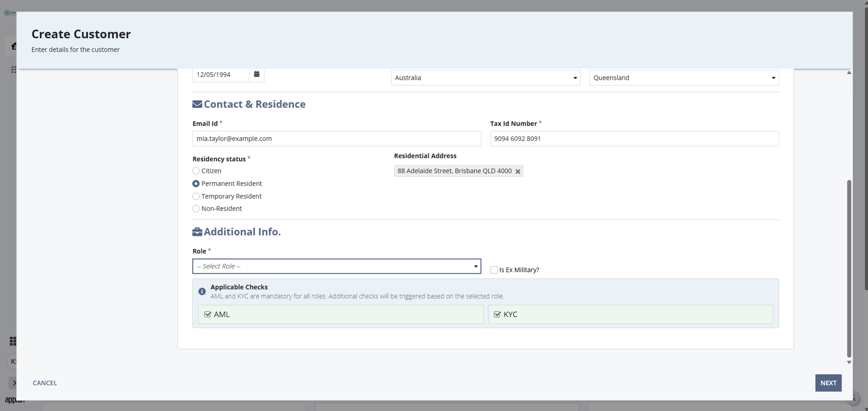Click the Additional Info briefcase icon
Image resolution: width=868 pixels, height=411 pixels.
coord(197,232)
